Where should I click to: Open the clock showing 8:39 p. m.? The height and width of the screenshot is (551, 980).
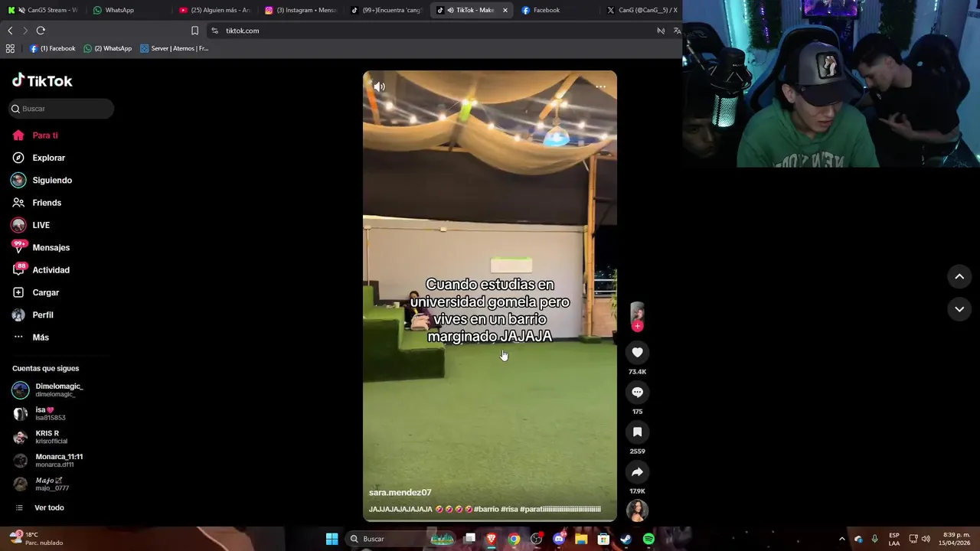click(x=956, y=539)
